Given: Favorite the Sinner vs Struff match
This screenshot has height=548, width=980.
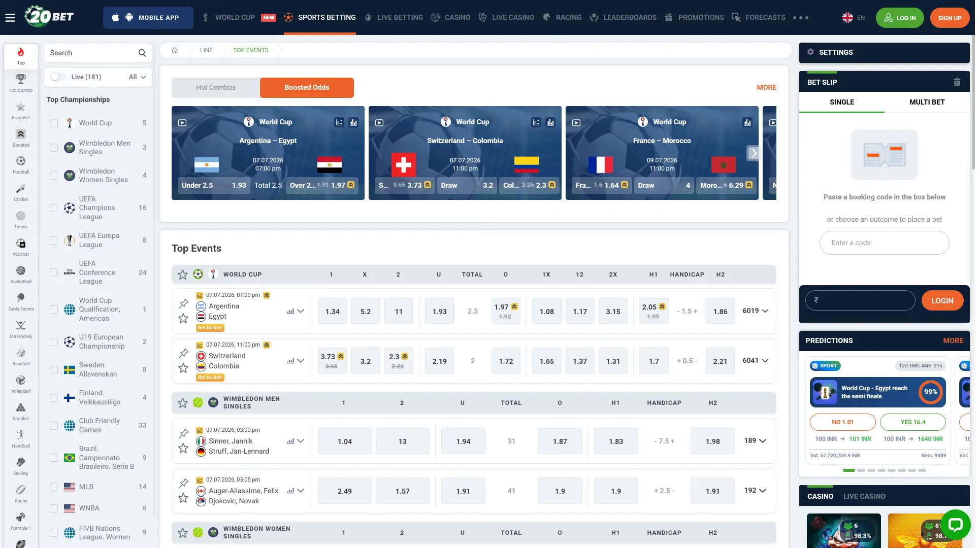Looking at the screenshot, I should 183,449.
